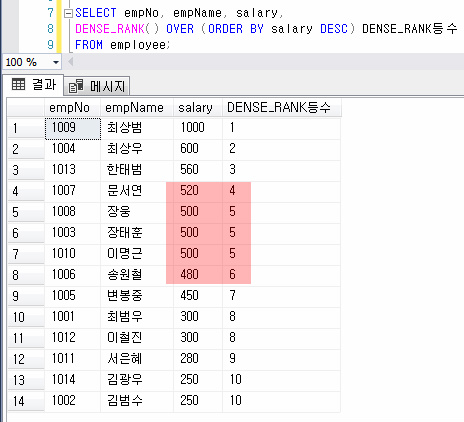Click the FROM keyword on line 9
Image resolution: width=464 pixels, height=422 pixels.
point(89,45)
